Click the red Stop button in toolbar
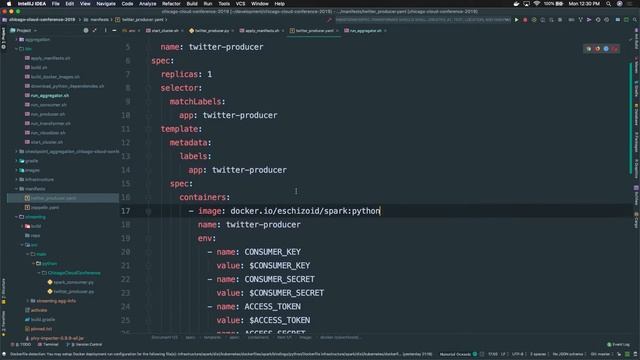This screenshot has height=360, width=640. (525, 20)
